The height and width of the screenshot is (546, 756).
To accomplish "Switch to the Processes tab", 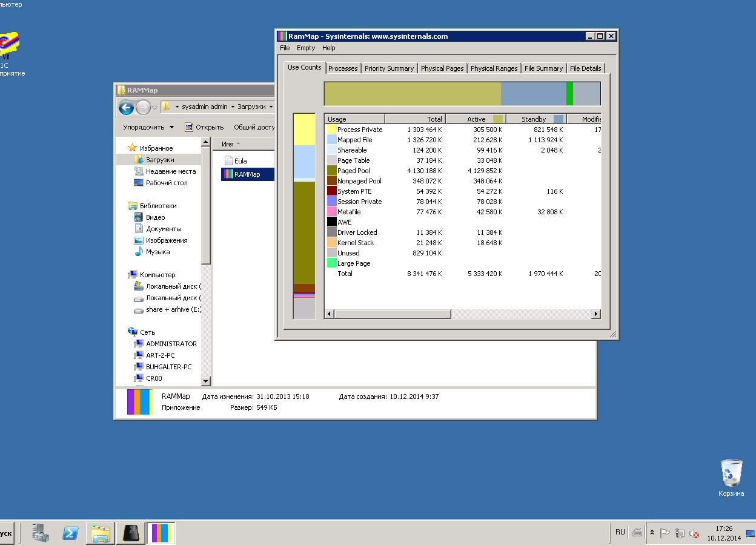I will point(343,68).
